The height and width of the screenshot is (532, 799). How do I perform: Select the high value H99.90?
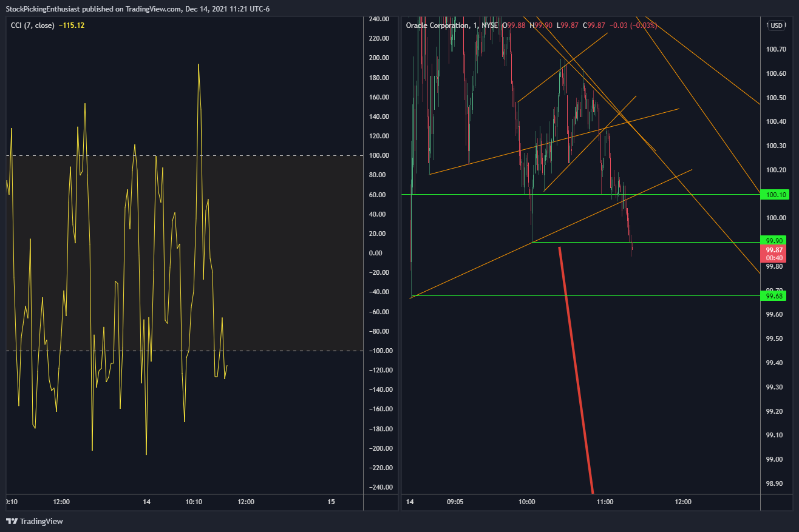[x=541, y=25]
